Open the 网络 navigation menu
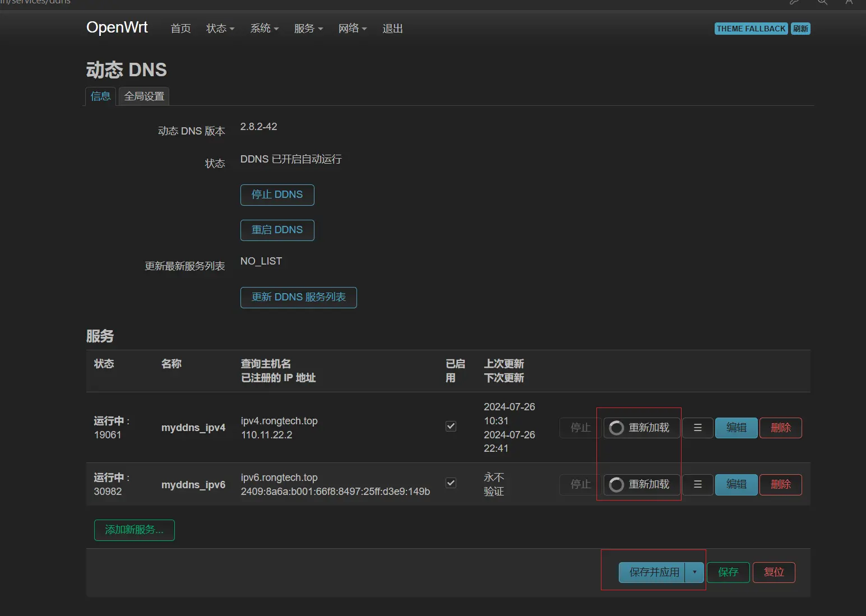This screenshot has width=866, height=616. click(352, 29)
